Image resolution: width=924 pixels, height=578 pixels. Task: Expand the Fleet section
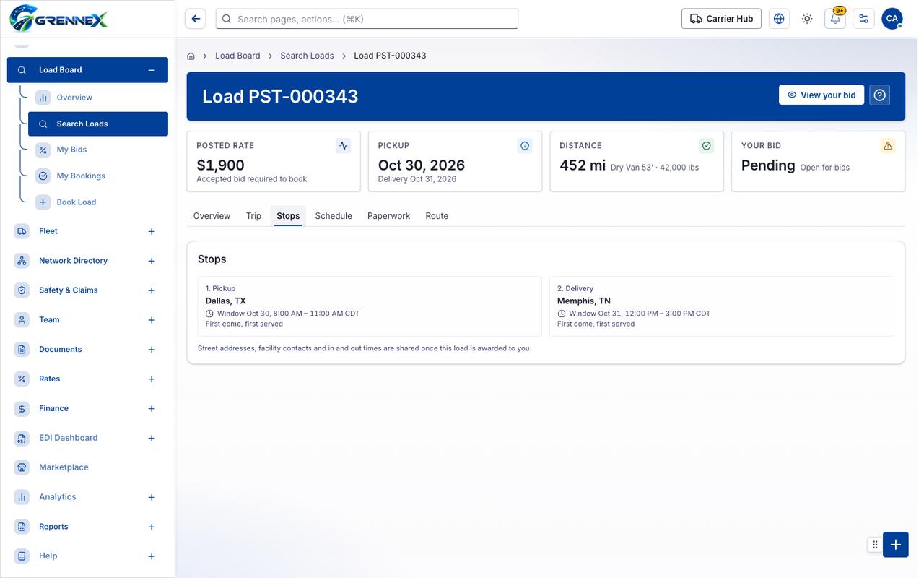152,231
